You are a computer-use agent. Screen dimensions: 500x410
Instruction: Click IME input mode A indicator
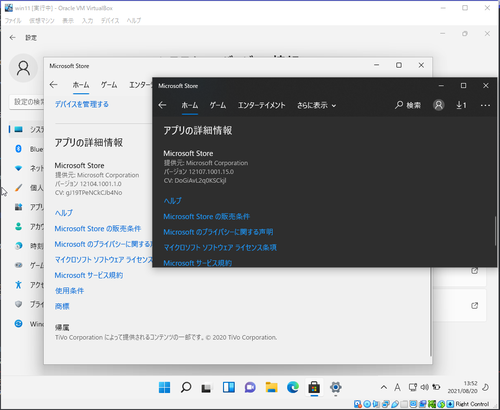pyautogui.click(x=397, y=387)
